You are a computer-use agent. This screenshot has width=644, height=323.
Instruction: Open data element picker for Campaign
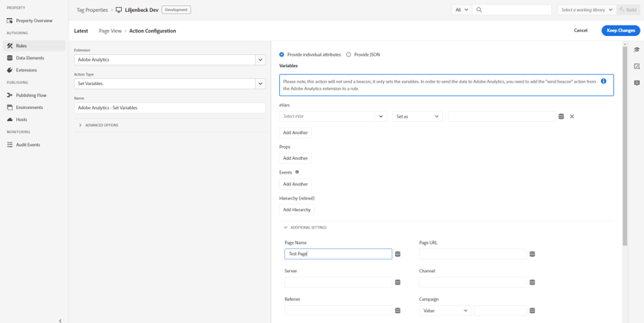click(532, 311)
